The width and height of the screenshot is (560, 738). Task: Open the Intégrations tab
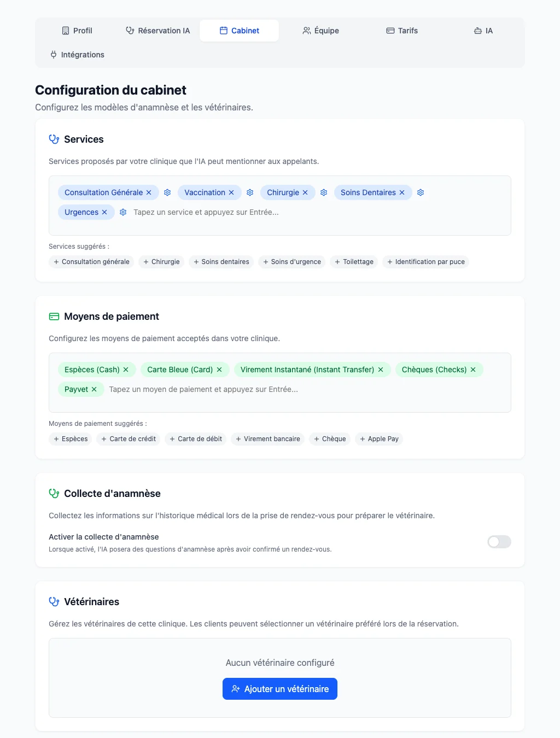(x=77, y=55)
